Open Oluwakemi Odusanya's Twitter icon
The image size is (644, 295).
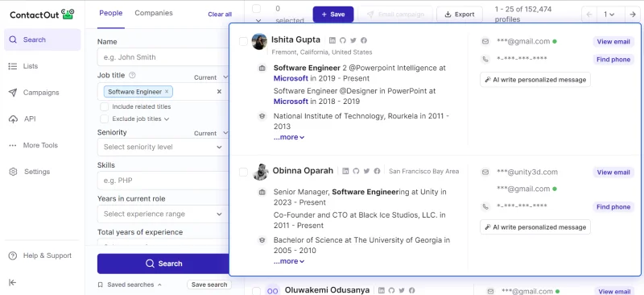402,290
